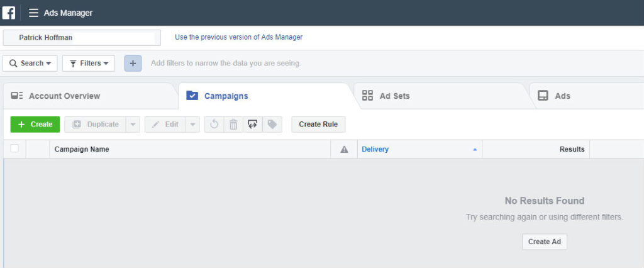This screenshot has height=268, width=644.
Task: Click the trash delete icon
Action: pos(233,124)
